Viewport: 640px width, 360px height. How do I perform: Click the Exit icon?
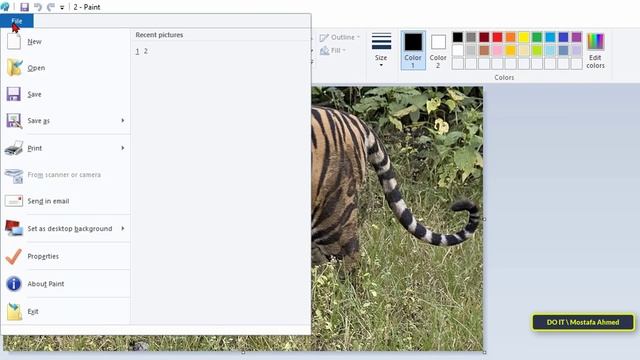tap(14, 311)
